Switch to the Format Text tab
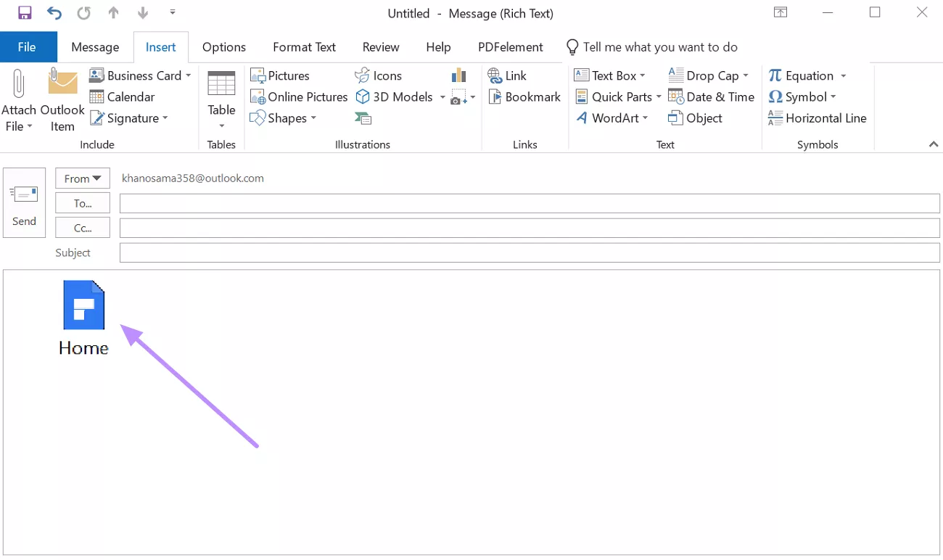The image size is (943, 560). (x=304, y=46)
